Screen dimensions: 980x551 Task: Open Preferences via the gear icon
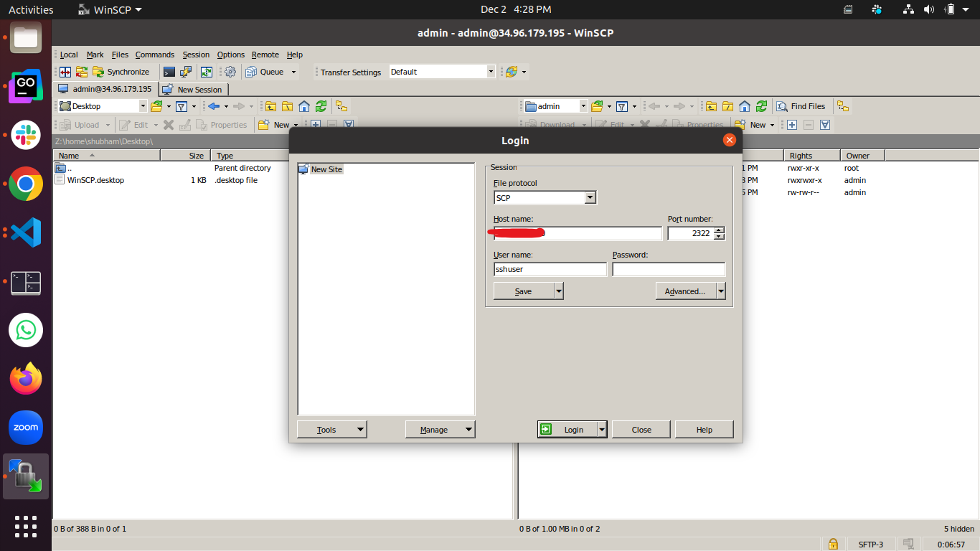[230, 72]
